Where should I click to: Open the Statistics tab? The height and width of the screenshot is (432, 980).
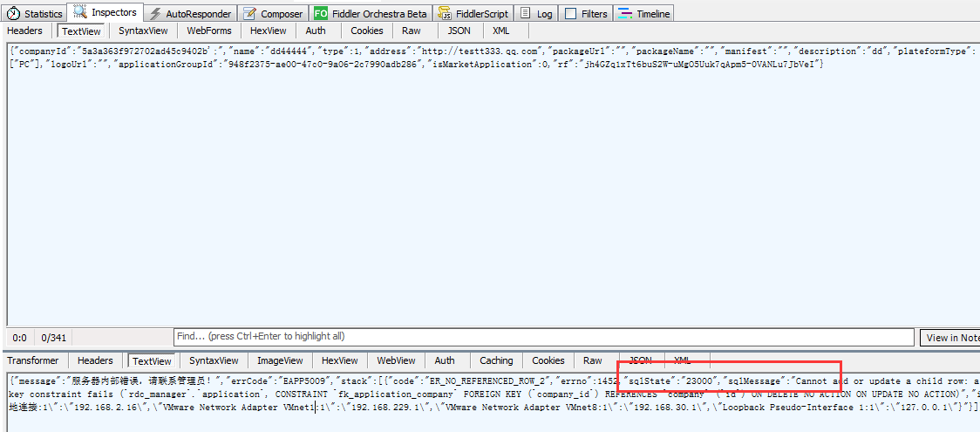point(34,13)
